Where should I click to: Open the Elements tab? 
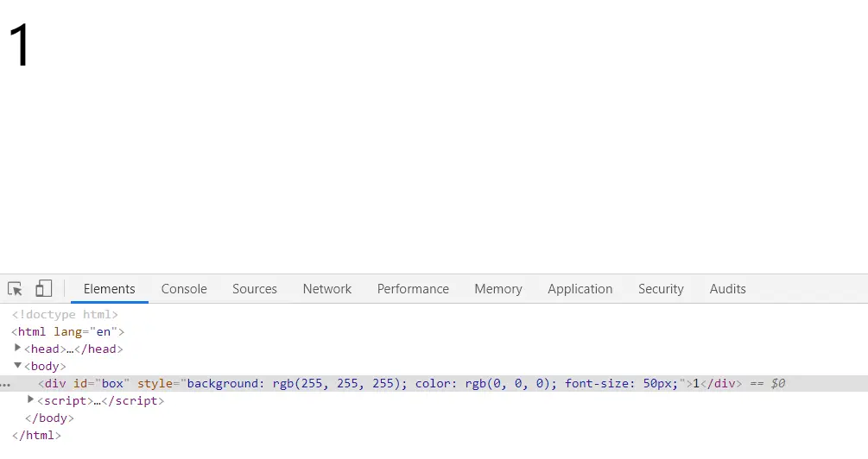109,289
